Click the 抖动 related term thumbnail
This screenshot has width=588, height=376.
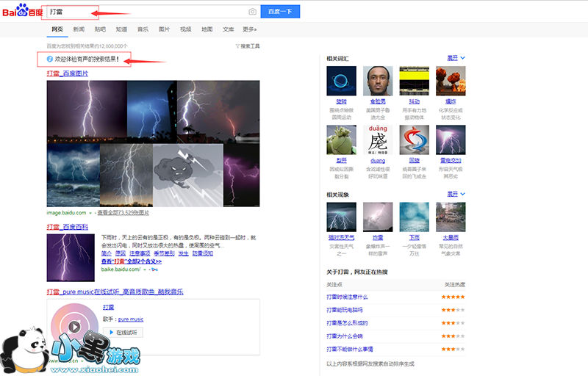click(415, 81)
